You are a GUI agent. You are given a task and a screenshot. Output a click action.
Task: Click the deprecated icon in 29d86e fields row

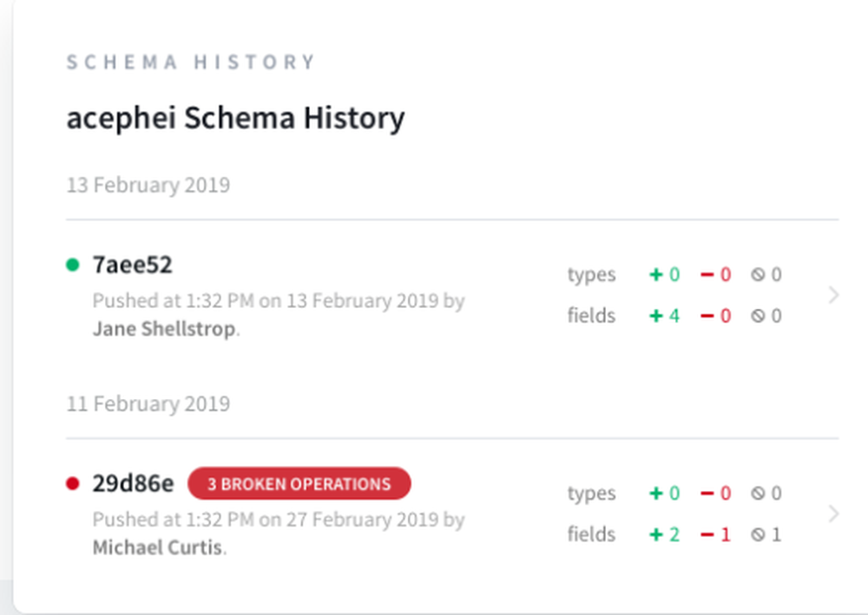point(758,535)
